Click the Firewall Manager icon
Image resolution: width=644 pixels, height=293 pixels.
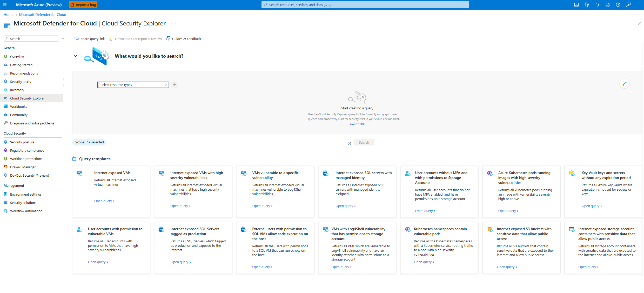[x=6, y=167]
